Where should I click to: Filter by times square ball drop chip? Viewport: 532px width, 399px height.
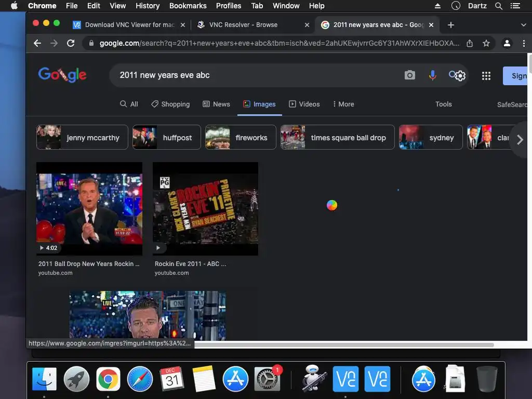pos(337,137)
